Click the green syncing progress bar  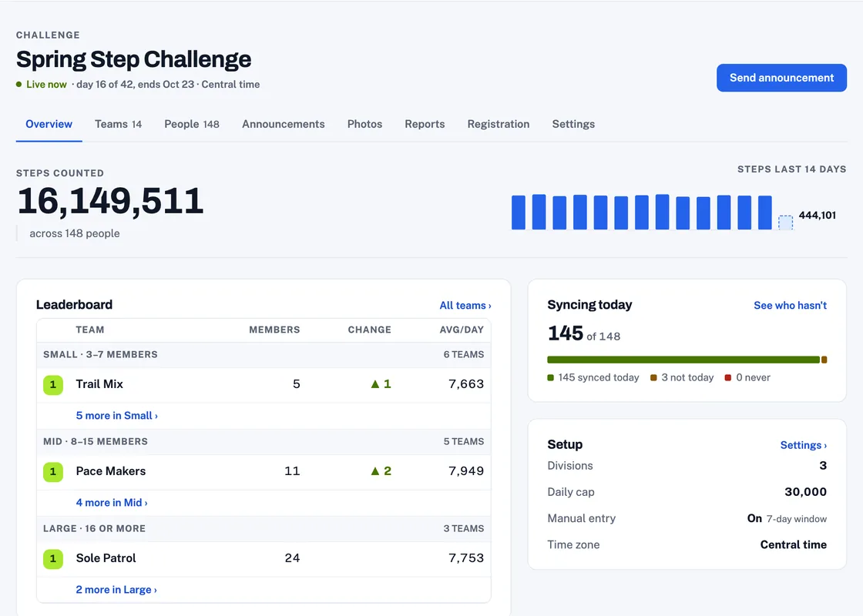coord(683,360)
